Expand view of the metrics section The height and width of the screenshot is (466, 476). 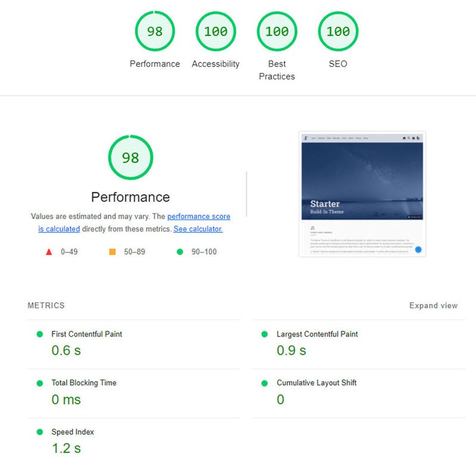point(433,305)
